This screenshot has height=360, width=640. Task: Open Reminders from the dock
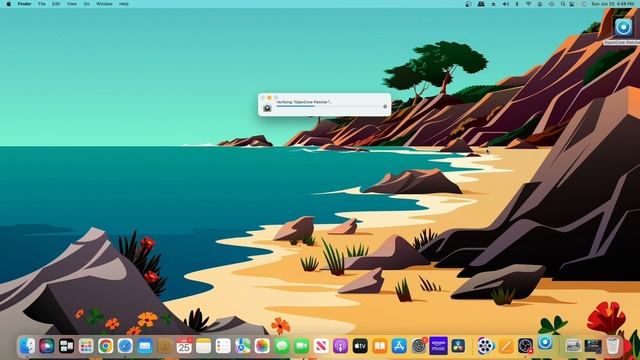click(223, 346)
